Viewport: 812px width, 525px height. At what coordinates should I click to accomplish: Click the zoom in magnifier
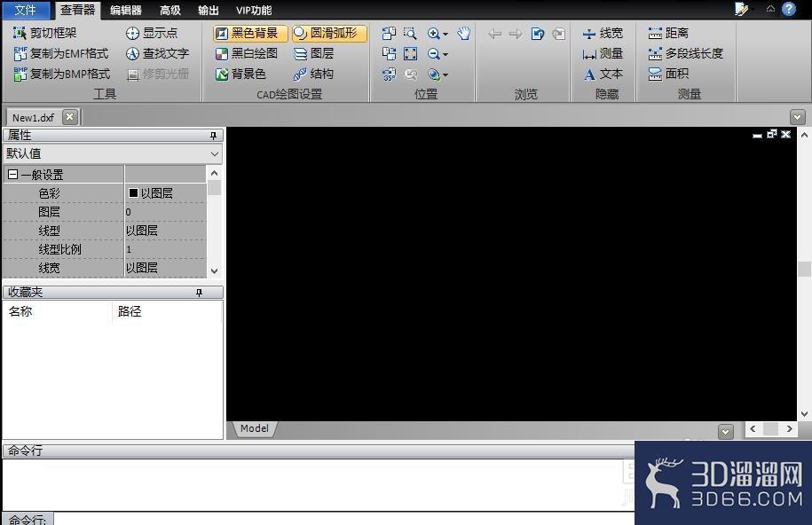pos(433,34)
